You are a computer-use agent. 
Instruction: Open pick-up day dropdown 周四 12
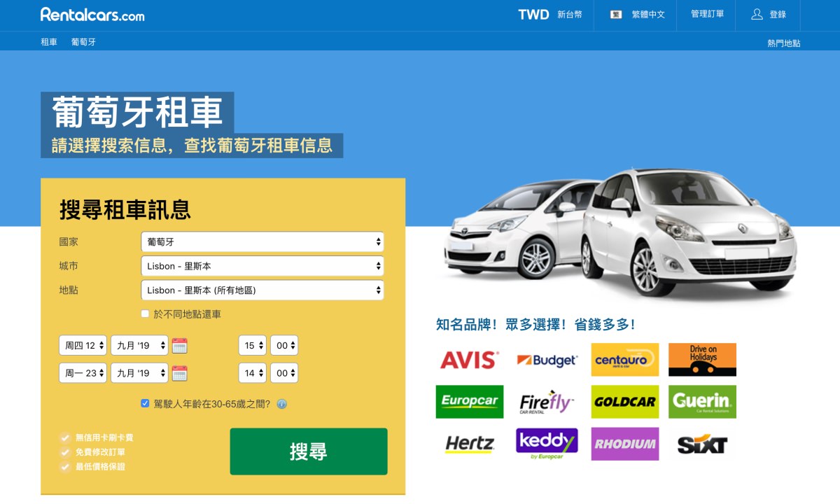83,345
